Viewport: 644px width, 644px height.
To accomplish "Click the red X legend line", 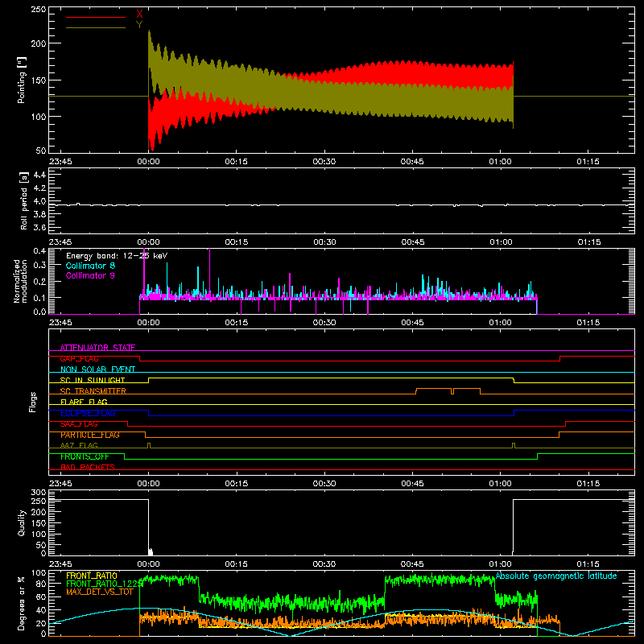I will click(x=96, y=17).
